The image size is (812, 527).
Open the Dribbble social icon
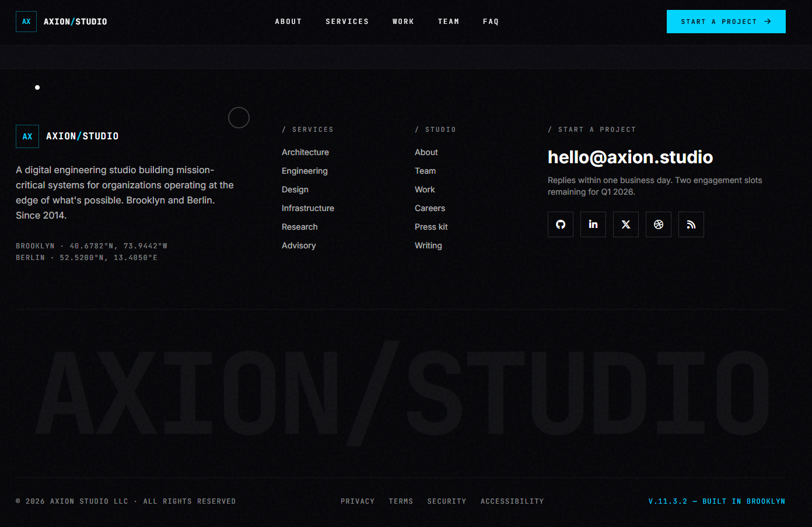click(x=659, y=224)
